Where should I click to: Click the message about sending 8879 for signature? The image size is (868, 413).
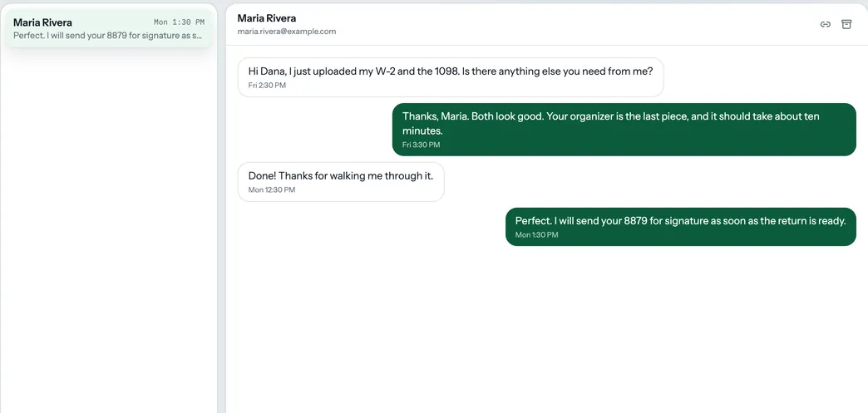(680, 226)
